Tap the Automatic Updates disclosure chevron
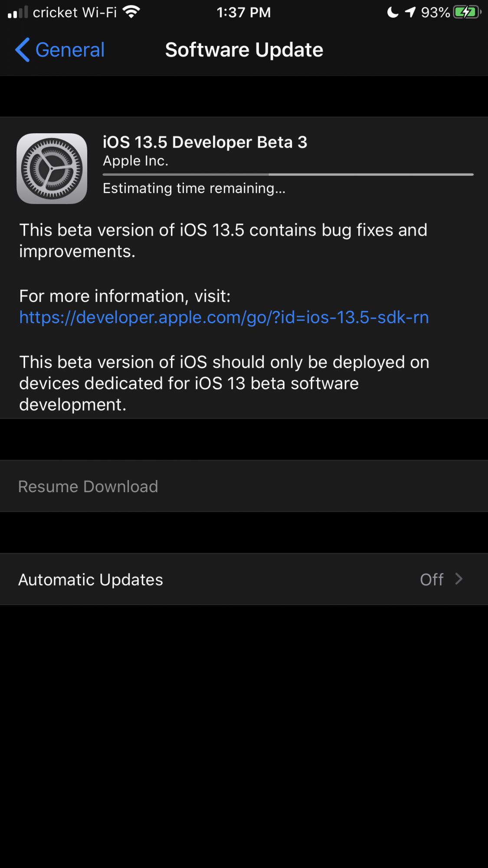This screenshot has height=868, width=488. [x=459, y=579]
